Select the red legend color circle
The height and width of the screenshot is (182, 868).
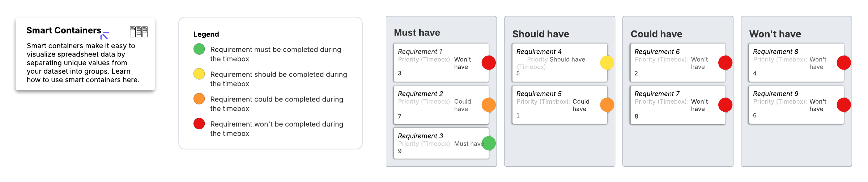[199, 124]
